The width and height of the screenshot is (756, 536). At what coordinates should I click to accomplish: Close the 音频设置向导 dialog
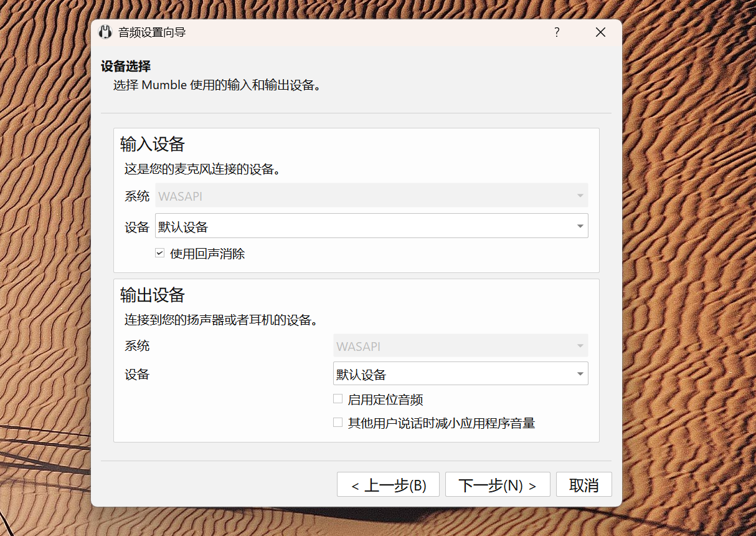point(600,32)
